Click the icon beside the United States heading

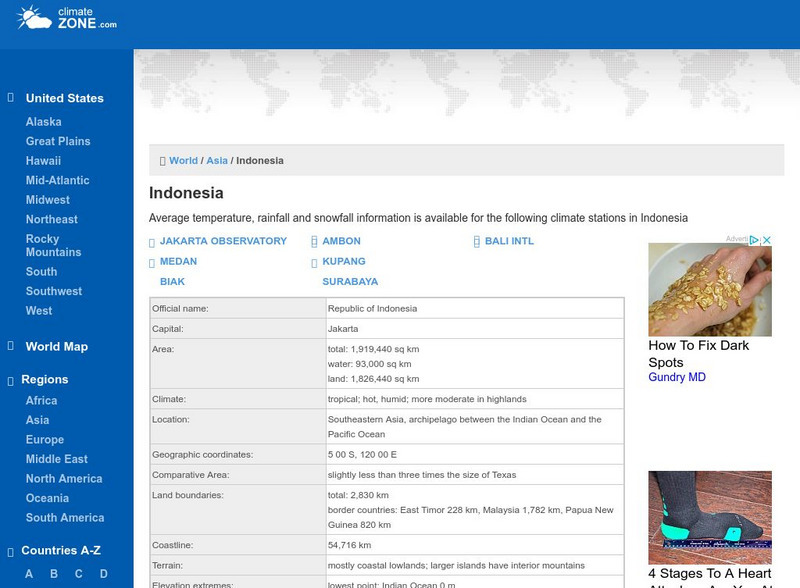[10, 97]
